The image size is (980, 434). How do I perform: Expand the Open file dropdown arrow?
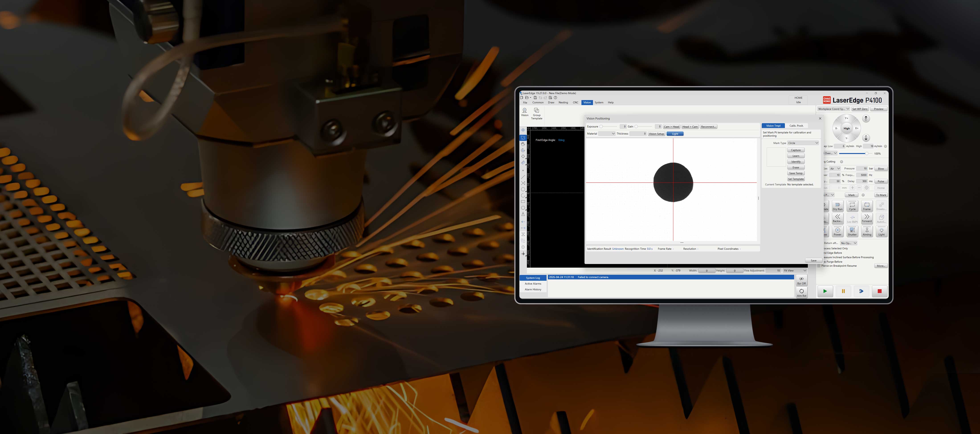coord(530,98)
